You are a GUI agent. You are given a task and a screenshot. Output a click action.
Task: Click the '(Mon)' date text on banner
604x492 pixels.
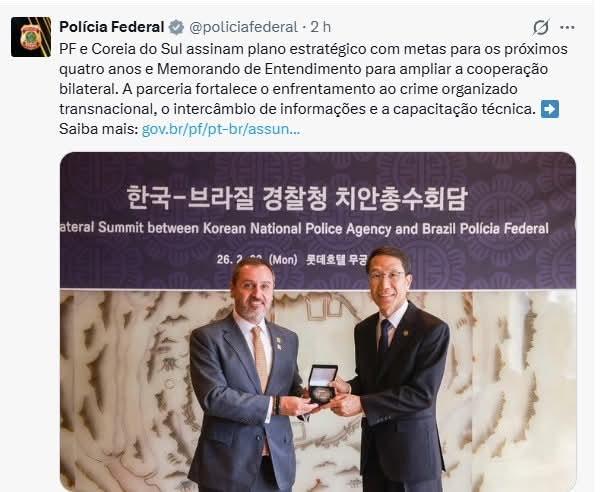(283, 260)
